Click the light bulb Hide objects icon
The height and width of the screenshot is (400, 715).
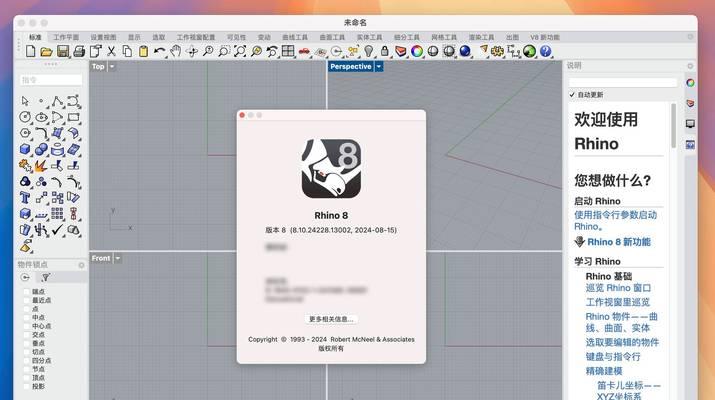point(368,51)
